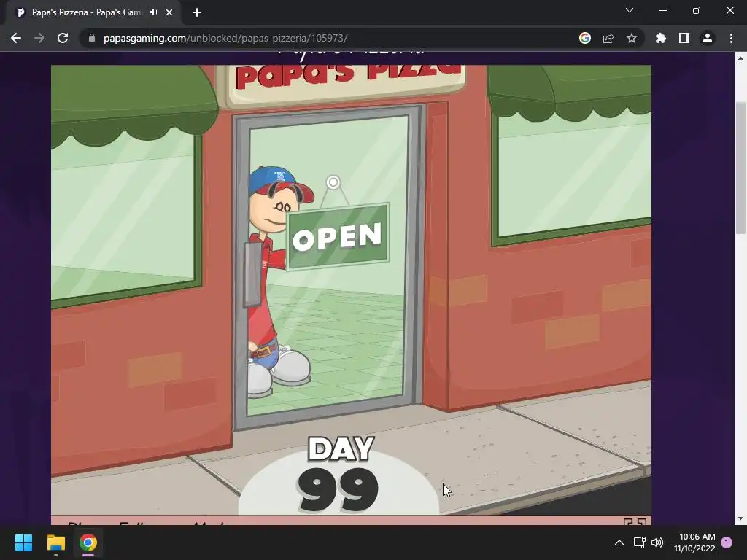Open the Chrome profile avatar

(708, 38)
